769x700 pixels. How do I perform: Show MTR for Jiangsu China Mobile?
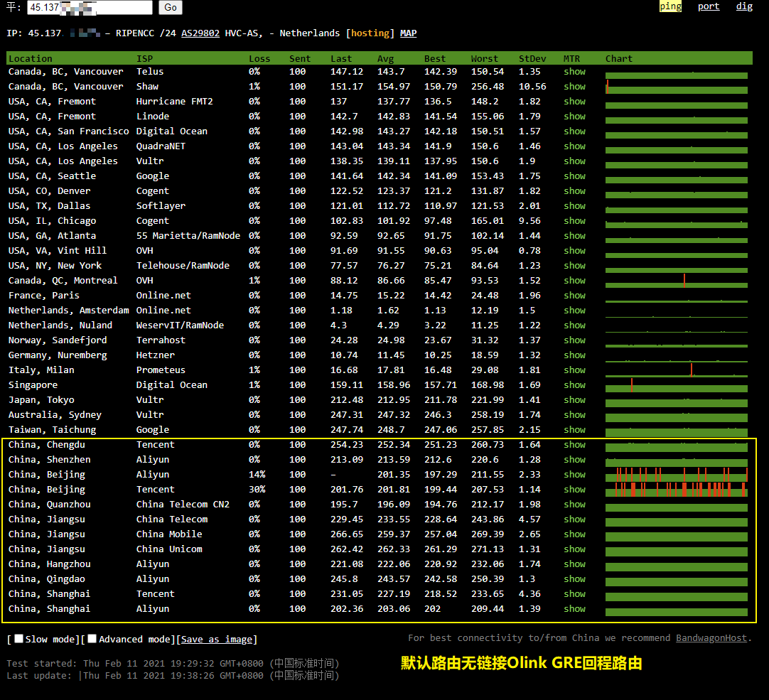574,534
